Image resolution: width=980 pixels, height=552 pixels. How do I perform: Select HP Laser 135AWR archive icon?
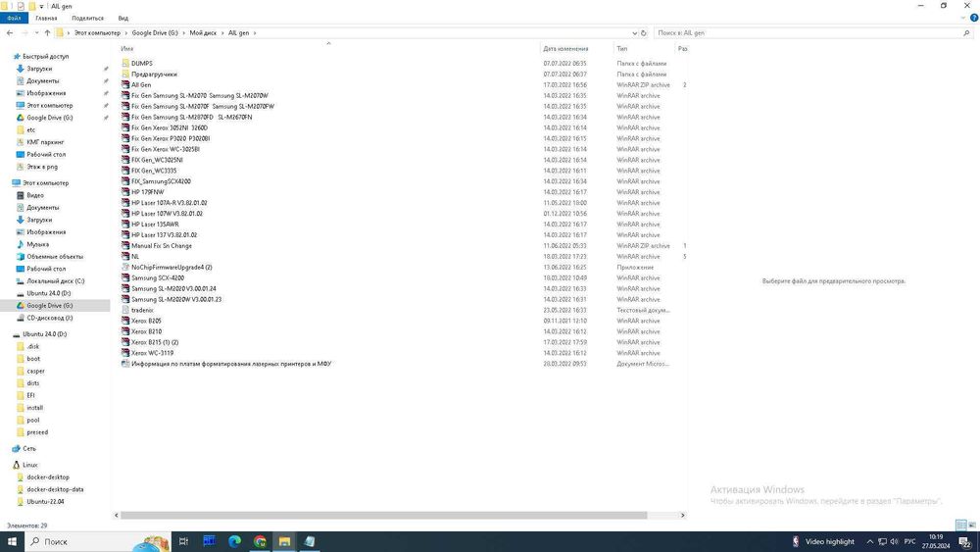125,224
